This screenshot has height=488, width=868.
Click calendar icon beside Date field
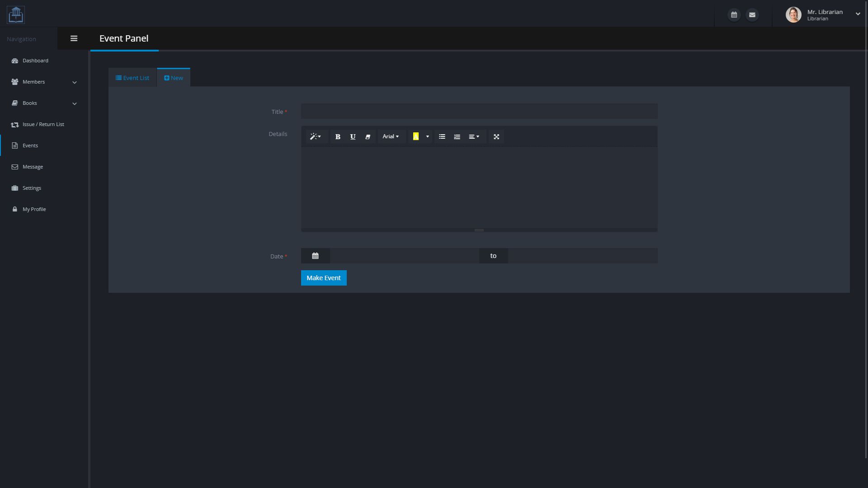315,256
